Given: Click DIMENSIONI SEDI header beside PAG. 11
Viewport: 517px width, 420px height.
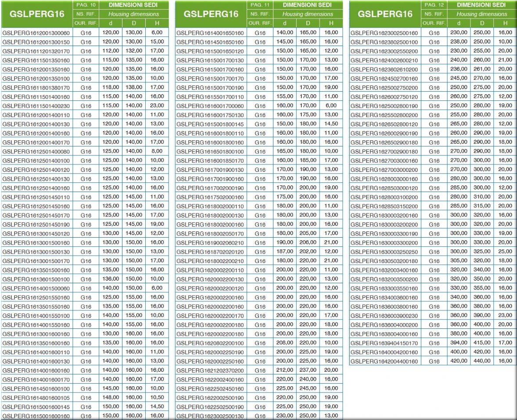Looking at the screenshot, I should pos(307,5).
